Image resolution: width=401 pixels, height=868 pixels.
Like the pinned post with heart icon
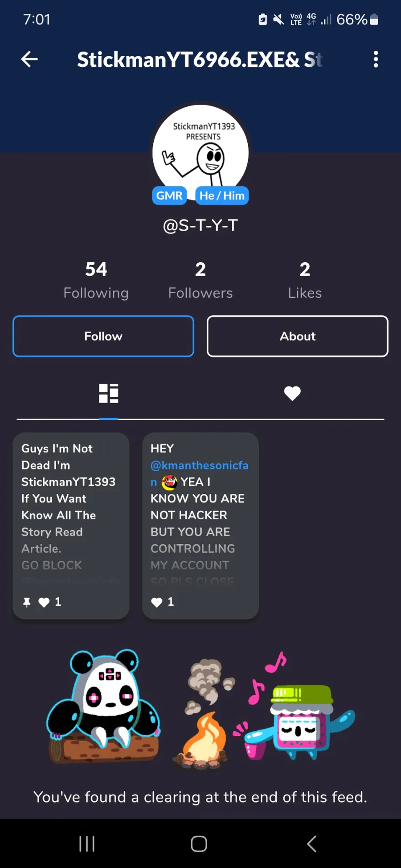coord(44,603)
